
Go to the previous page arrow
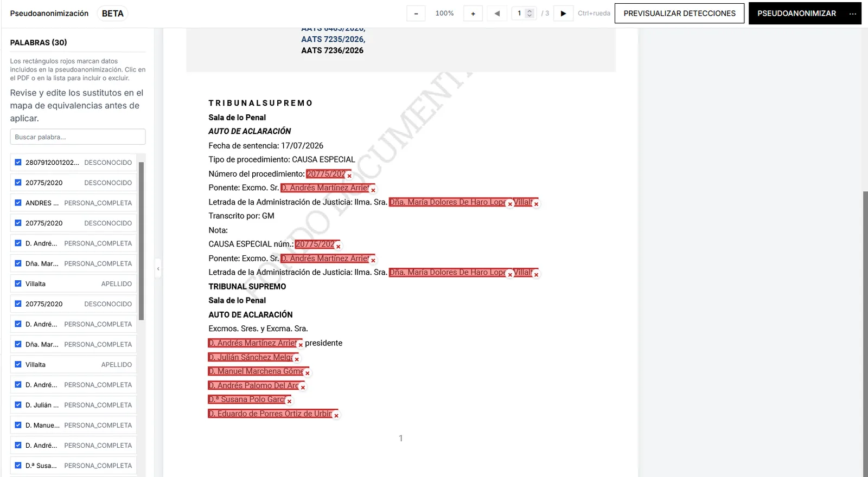click(497, 14)
